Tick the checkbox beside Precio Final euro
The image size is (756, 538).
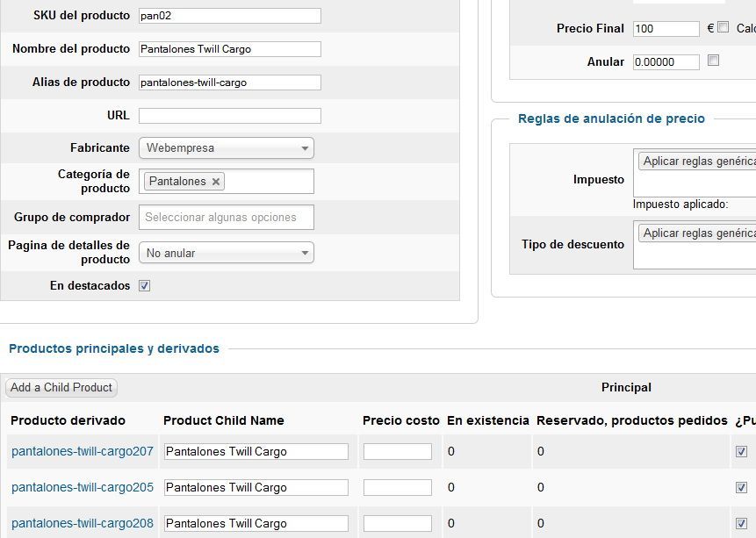[x=723, y=27]
